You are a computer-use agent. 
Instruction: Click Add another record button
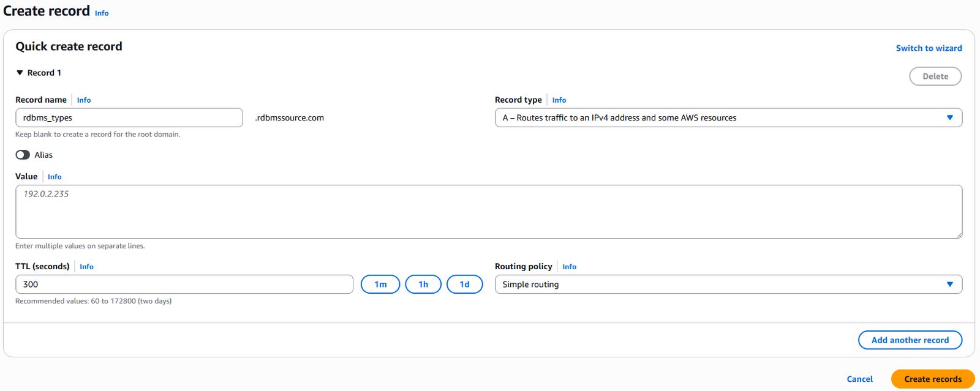pyautogui.click(x=910, y=340)
